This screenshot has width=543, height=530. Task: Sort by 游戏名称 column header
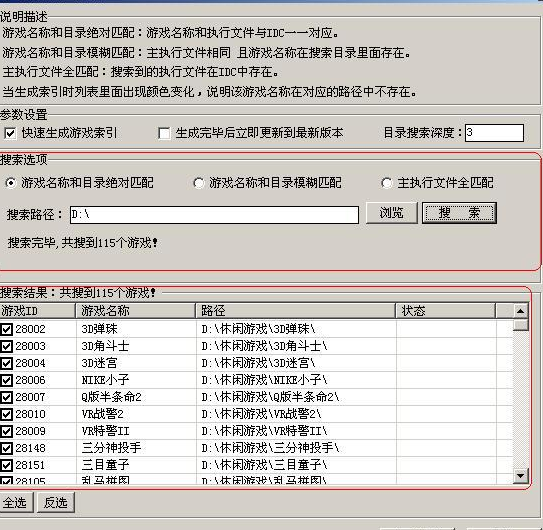click(135, 311)
